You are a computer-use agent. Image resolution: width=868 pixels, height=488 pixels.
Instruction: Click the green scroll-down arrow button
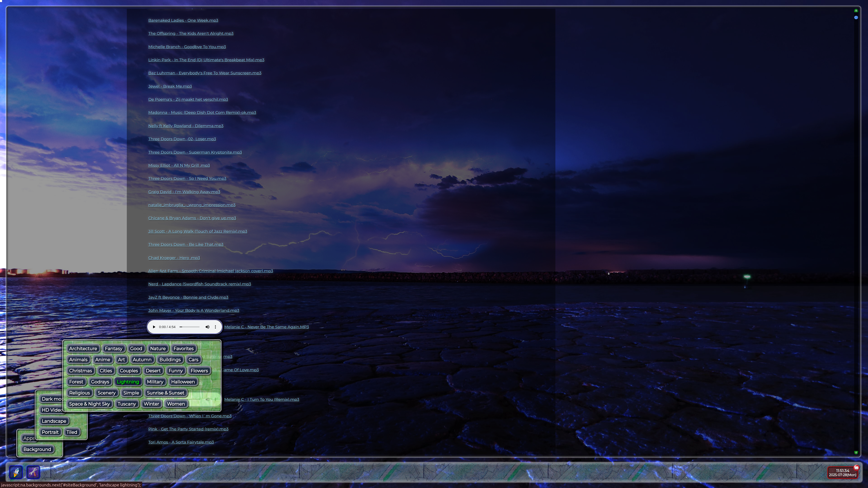[x=856, y=453]
